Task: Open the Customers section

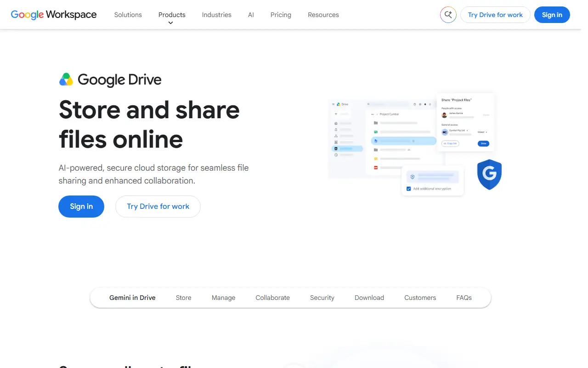Action: [420, 298]
